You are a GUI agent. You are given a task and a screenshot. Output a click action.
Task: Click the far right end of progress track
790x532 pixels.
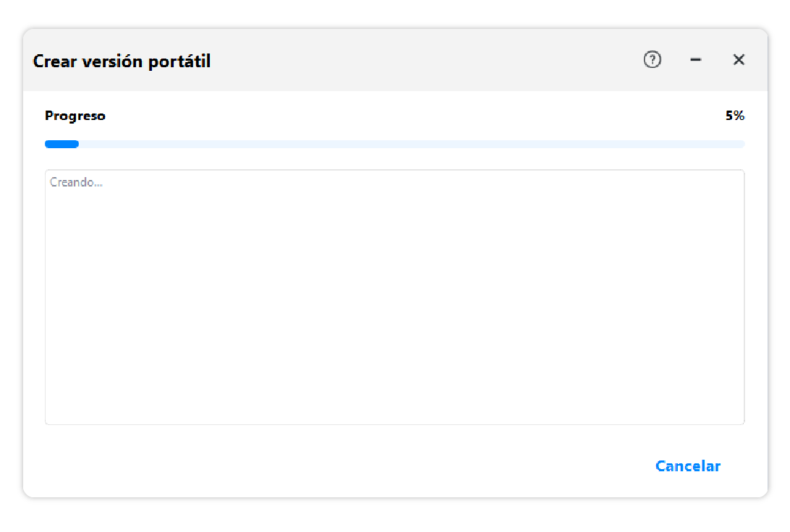pos(739,144)
